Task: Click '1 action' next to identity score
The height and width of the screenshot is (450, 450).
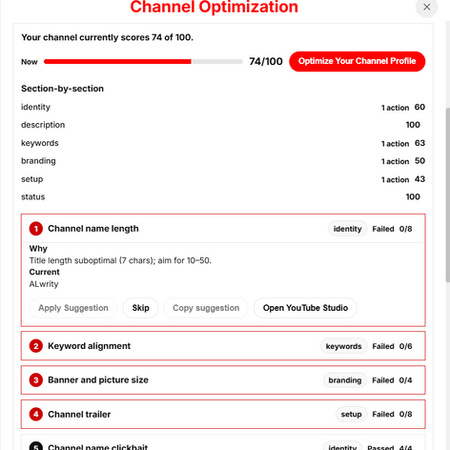Action: 395,108
